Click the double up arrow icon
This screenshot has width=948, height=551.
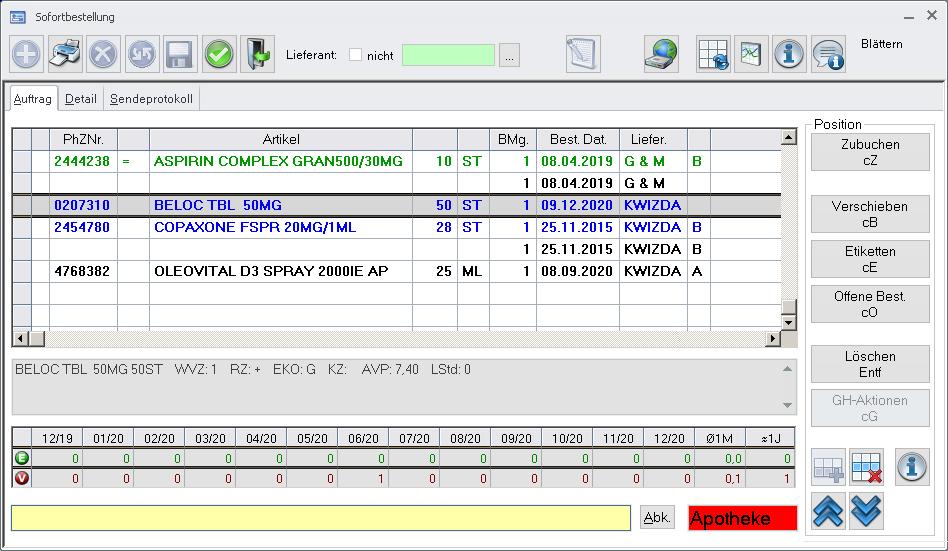[x=829, y=510]
